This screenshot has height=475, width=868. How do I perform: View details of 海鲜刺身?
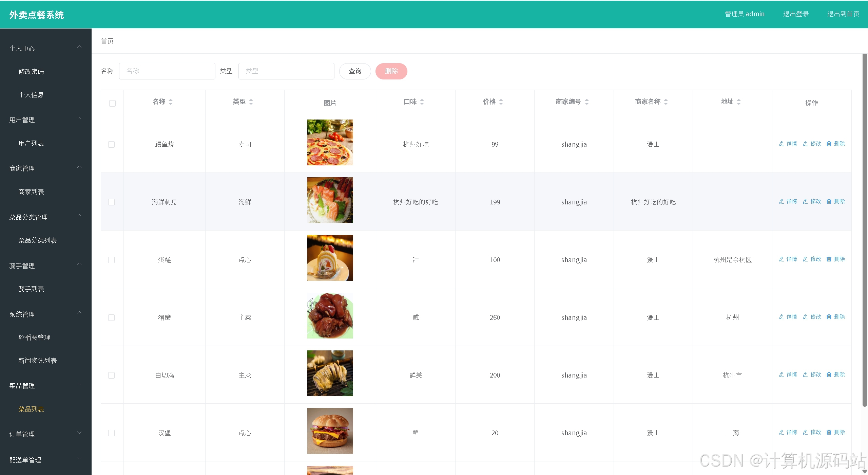[x=788, y=202]
